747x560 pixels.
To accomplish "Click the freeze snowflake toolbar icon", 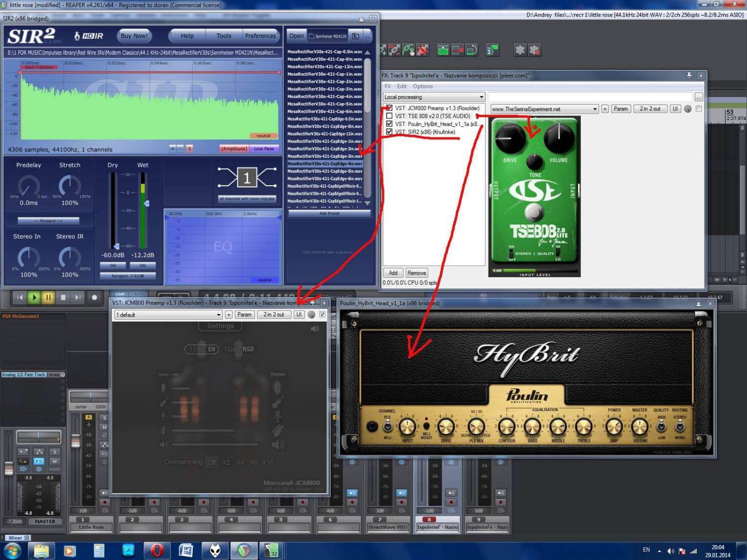I will tap(519, 50).
